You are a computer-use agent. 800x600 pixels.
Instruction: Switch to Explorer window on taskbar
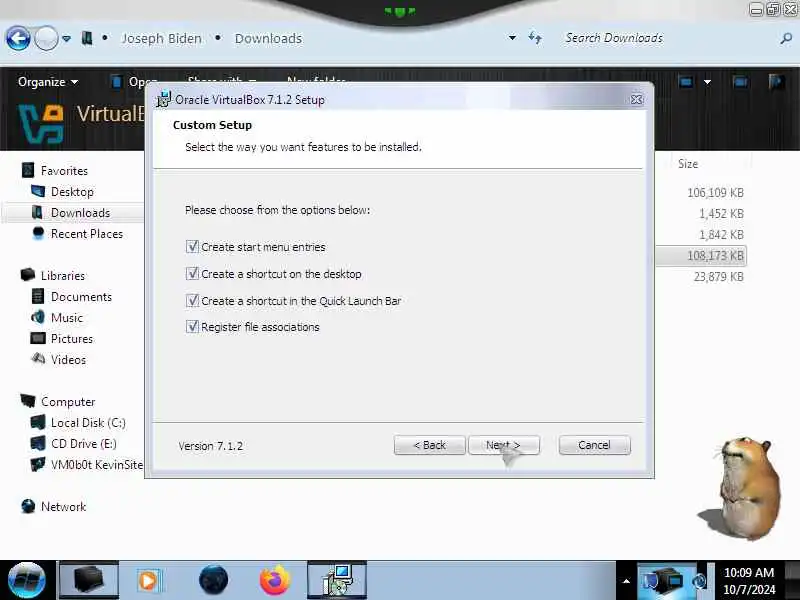[89, 580]
